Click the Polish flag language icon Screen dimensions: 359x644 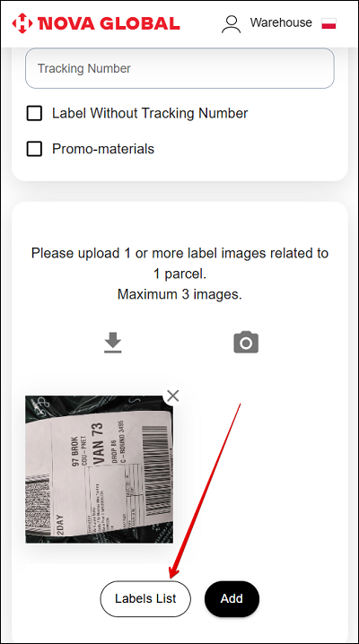coord(328,23)
